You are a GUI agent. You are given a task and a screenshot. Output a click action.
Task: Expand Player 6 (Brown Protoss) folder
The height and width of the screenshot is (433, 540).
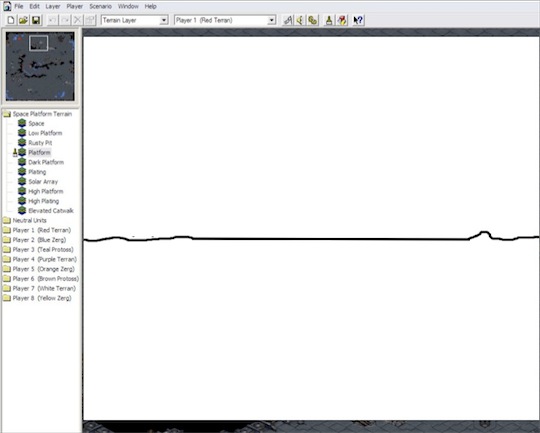tap(7, 279)
